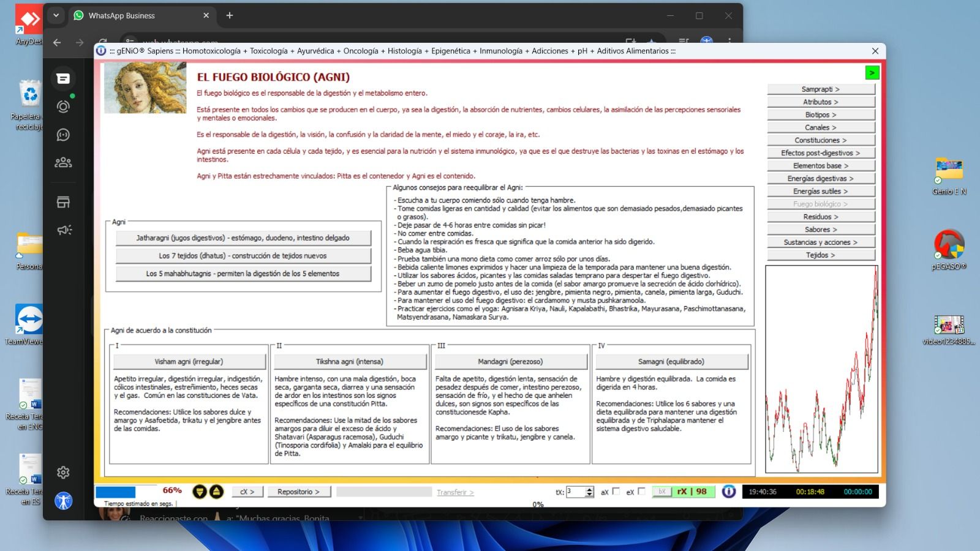Open the TeamViewer desktop shortcut
The image size is (980, 551).
pyautogui.click(x=28, y=324)
